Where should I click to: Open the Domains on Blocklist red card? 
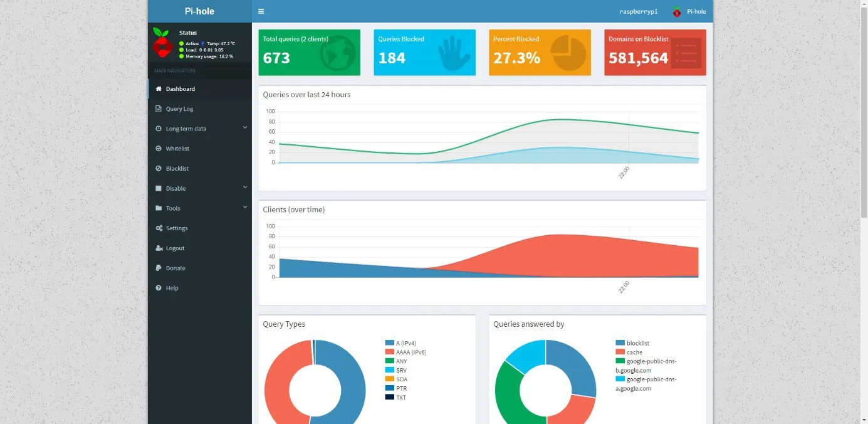click(x=655, y=53)
